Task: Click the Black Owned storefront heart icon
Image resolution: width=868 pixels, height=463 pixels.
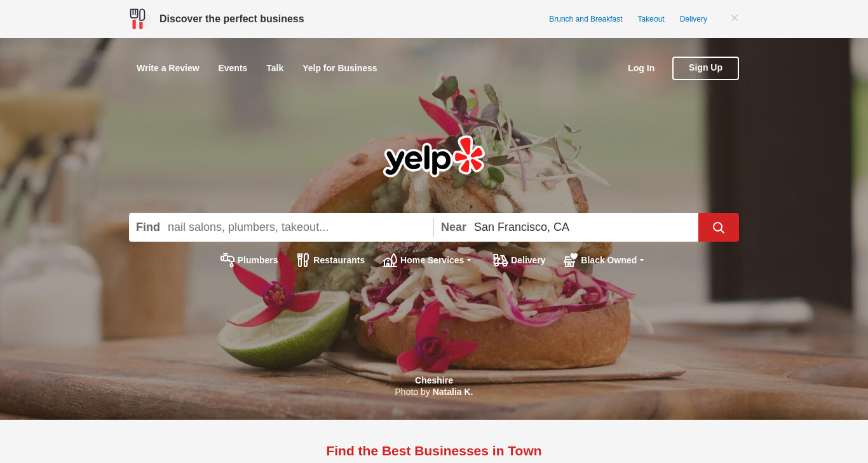Action: pos(571,260)
